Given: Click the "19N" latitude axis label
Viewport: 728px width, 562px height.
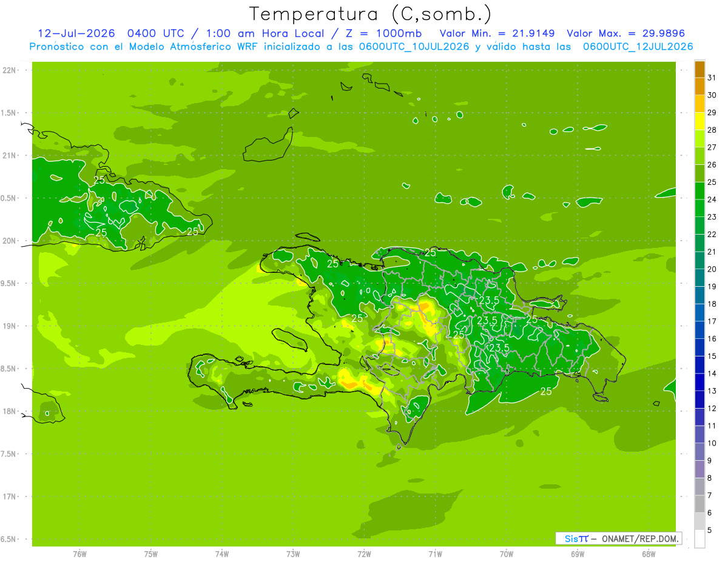Looking at the screenshot, I should click(10, 326).
